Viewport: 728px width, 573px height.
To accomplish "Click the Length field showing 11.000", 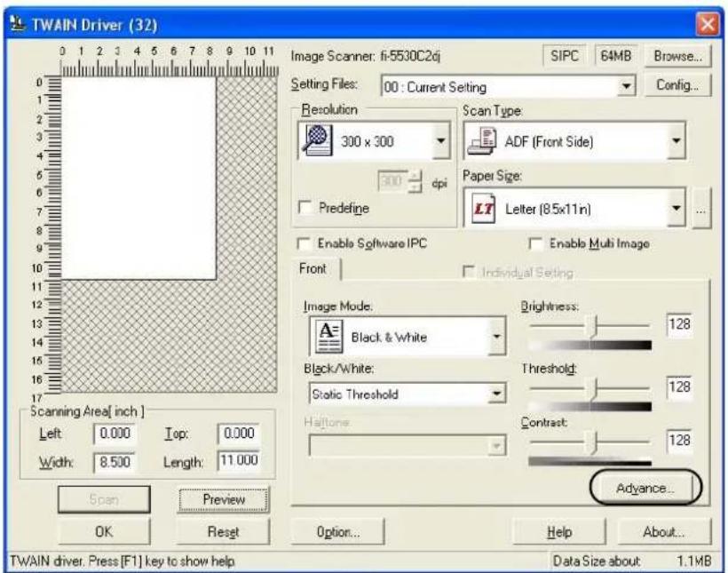I will [x=239, y=460].
